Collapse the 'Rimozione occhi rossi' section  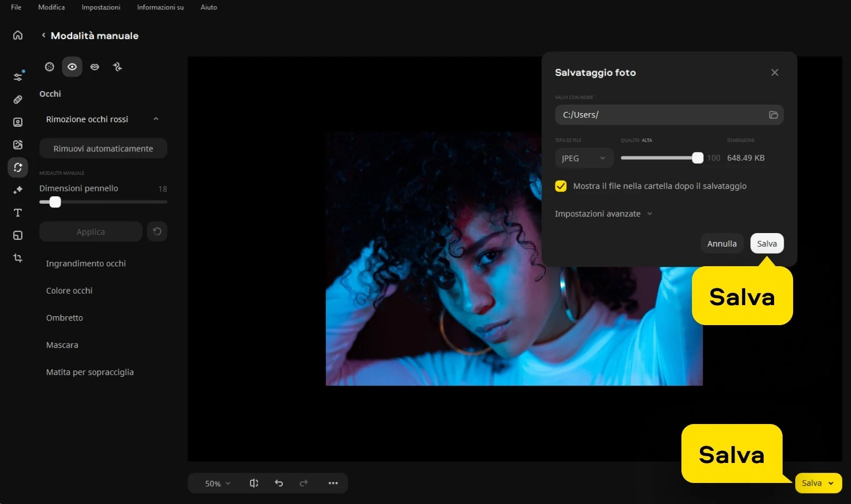point(156,119)
